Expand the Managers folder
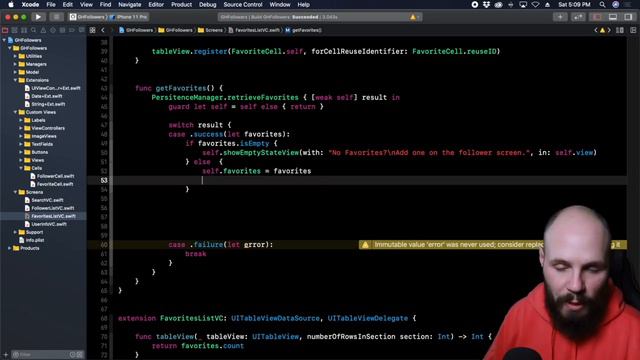The height and width of the screenshot is (360, 640). (x=16, y=64)
